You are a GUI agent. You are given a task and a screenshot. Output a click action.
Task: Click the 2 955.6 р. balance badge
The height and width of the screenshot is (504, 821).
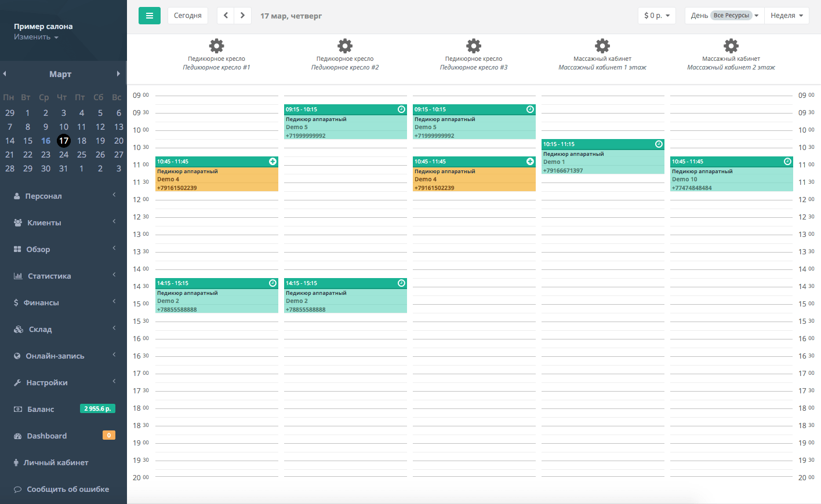tap(97, 409)
